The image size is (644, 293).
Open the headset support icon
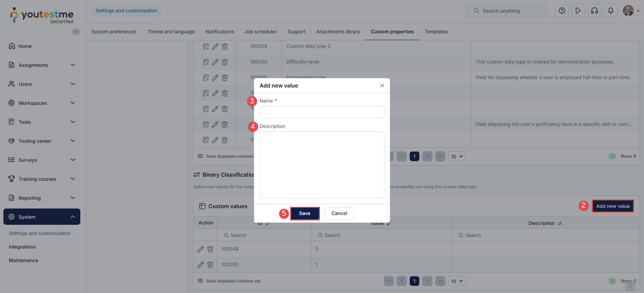(x=594, y=11)
